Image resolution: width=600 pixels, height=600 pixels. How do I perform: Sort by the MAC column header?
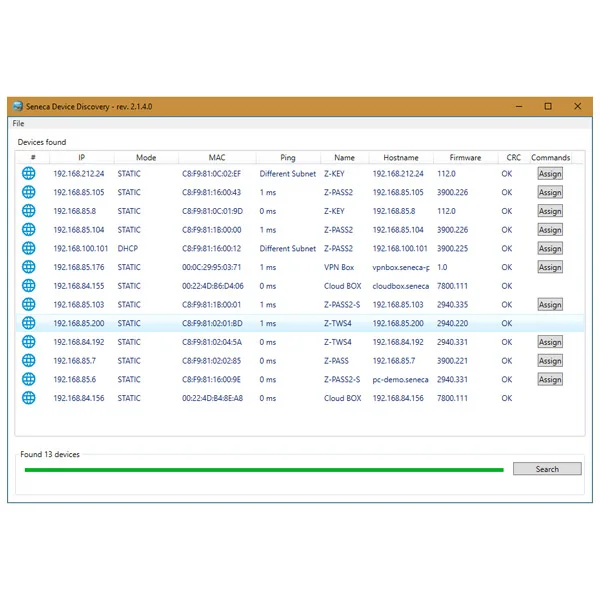217,158
